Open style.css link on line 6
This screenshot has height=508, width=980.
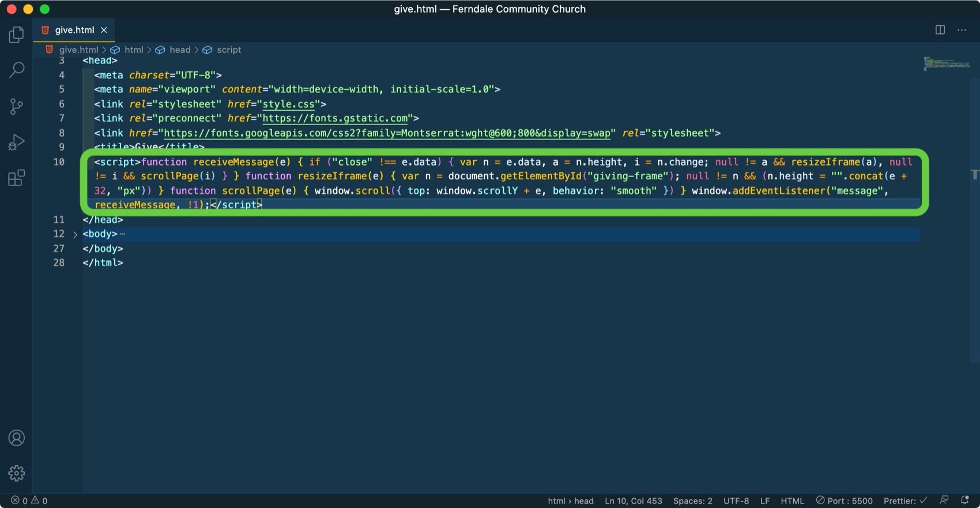[288, 104]
